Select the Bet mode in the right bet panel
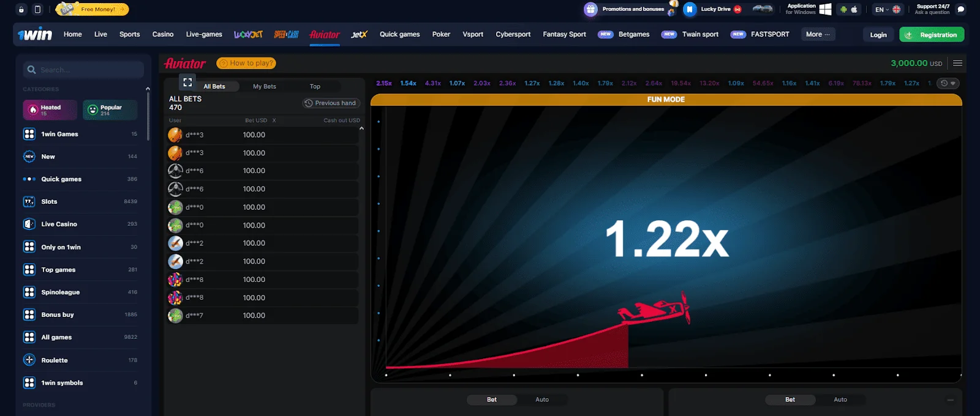980x416 pixels. point(790,399)
